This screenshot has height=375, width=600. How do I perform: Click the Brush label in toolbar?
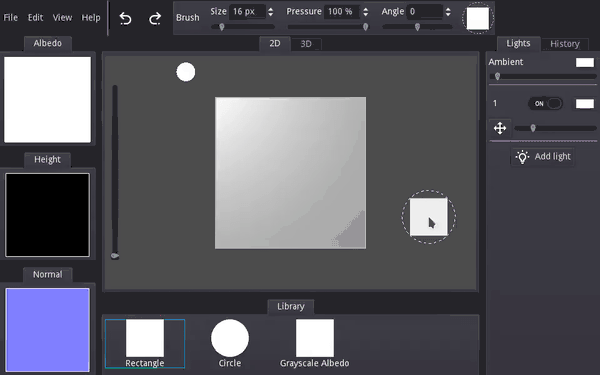[188, 18]
